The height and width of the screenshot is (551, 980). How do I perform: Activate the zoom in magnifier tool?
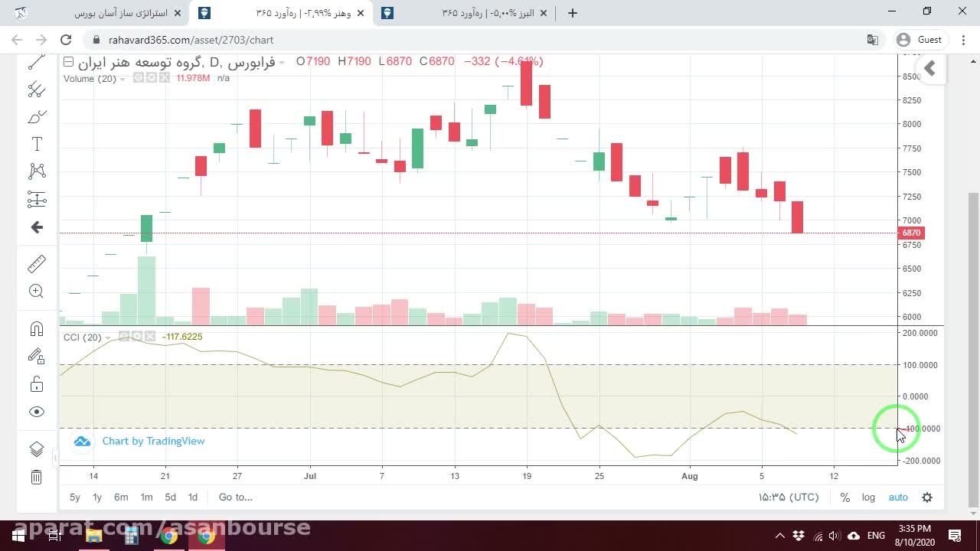pos(37,291)
